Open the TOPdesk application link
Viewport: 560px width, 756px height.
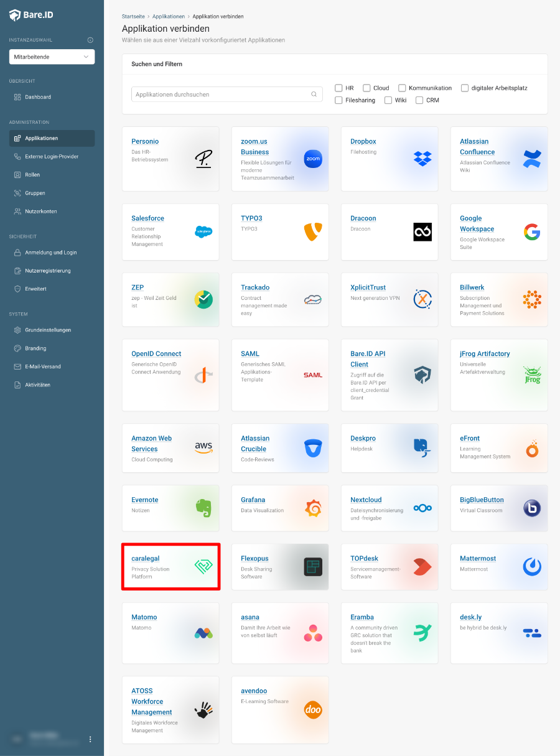[365, 558]
